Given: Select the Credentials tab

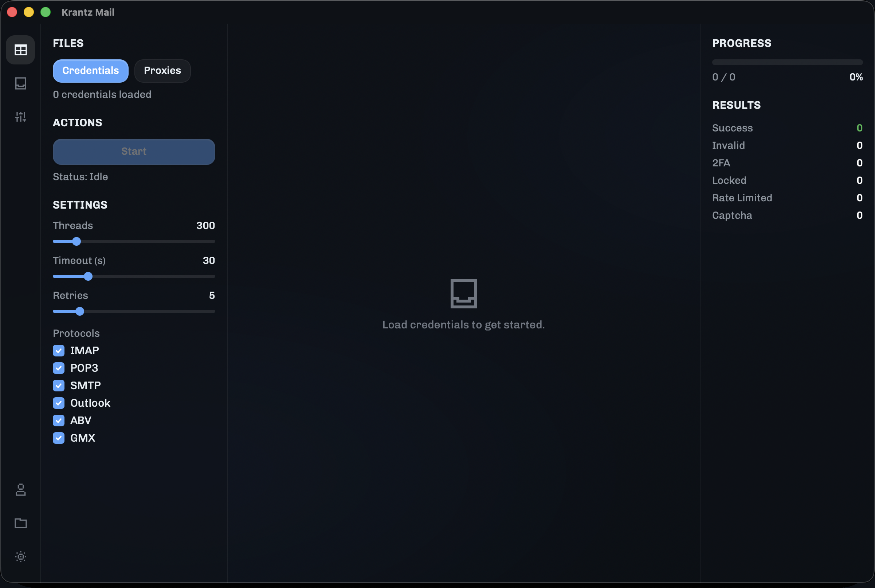Looking at the screenshot, I should click(x=90, y=71).
